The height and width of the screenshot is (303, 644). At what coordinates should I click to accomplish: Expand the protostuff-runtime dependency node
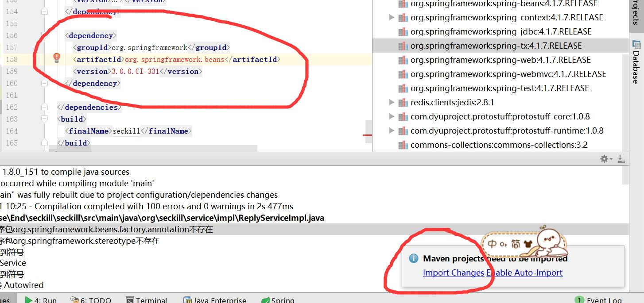tap(391, 130)
